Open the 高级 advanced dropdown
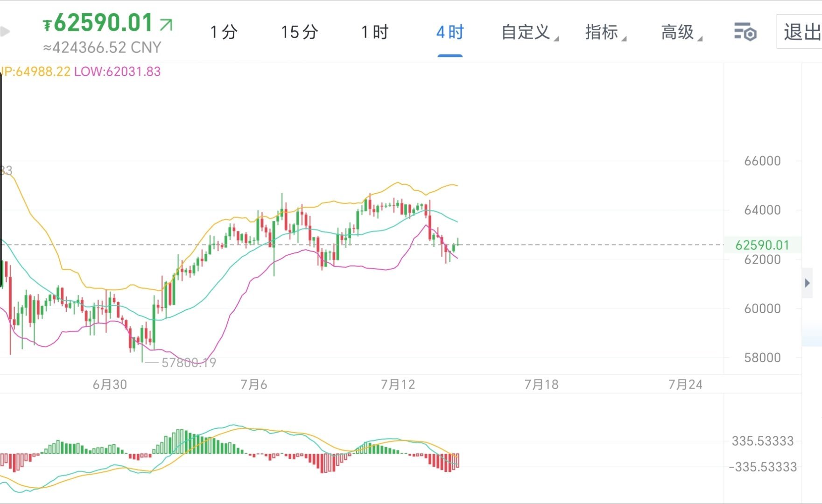 681,32
